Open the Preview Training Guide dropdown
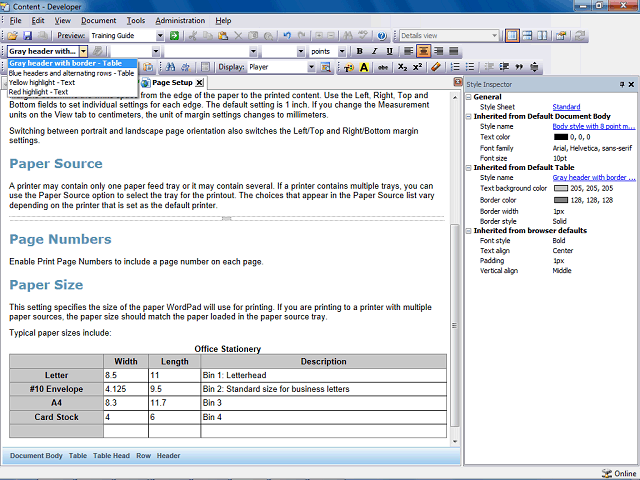 coord(160,36)
